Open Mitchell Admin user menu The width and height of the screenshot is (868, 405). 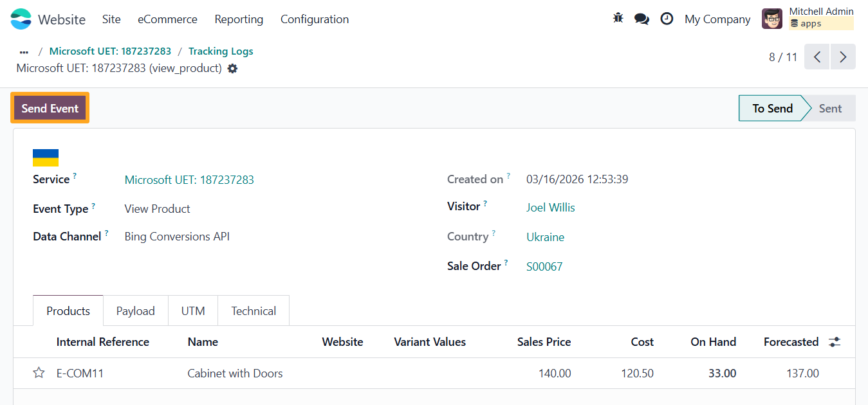click(808, 19)
